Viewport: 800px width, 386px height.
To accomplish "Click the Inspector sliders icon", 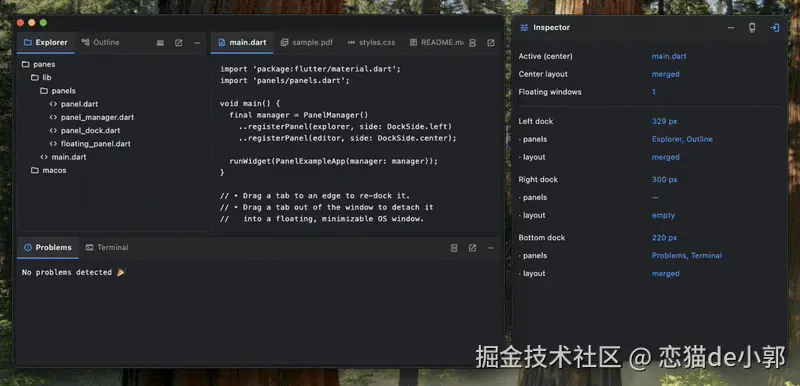I will (524, 28).
